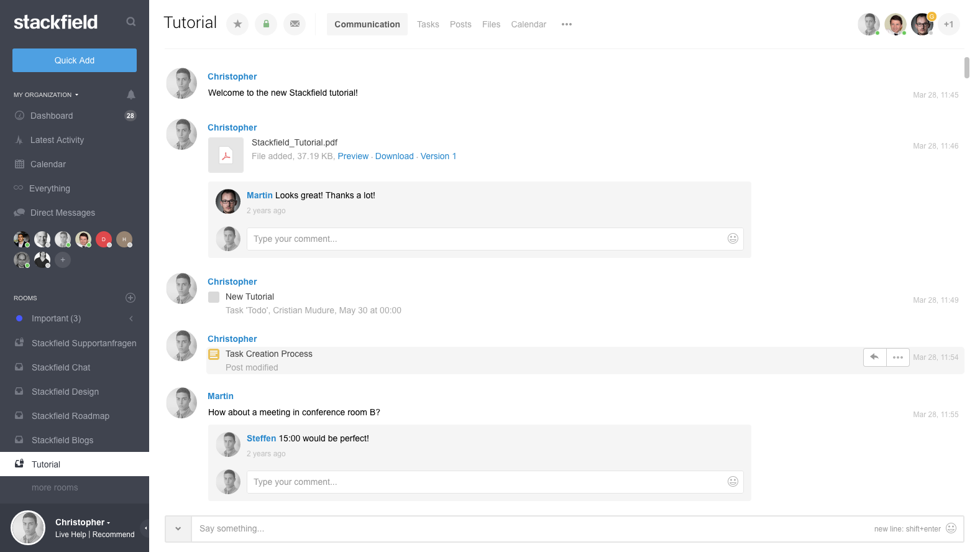Open the three-dot more tabs menu
This screenshot has width=980, height=552.
pos(566,24)
